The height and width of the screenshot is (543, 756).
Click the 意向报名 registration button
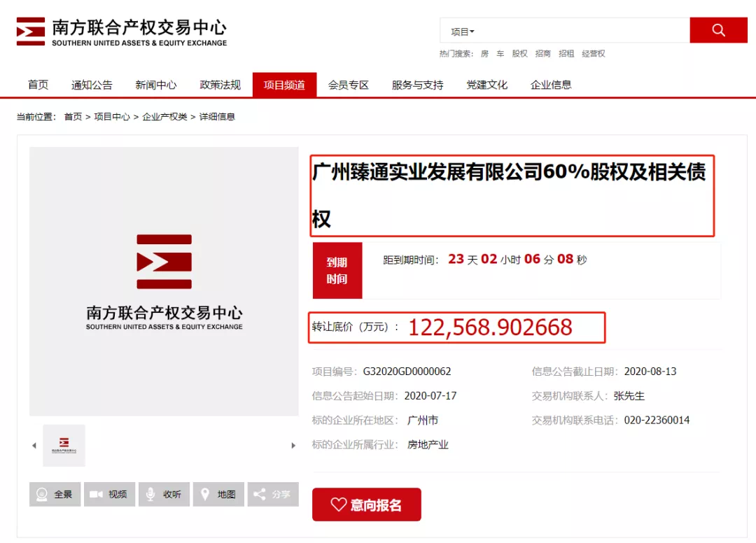(x=366, y=505)
